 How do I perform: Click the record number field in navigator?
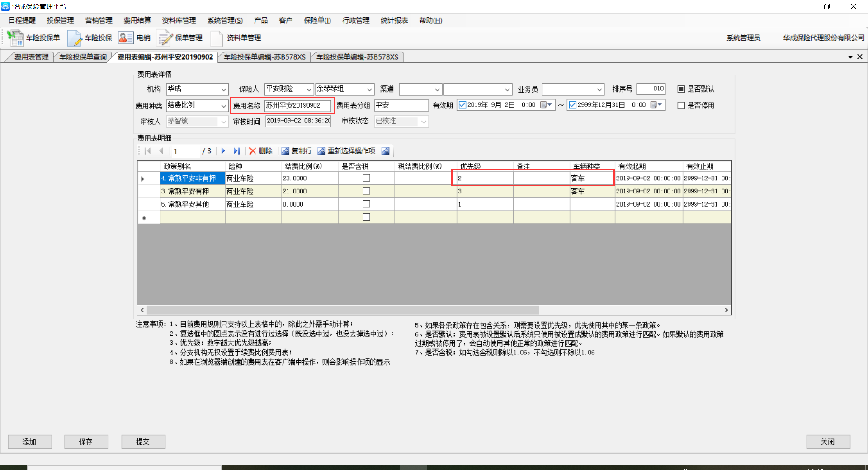coord(185,151)
